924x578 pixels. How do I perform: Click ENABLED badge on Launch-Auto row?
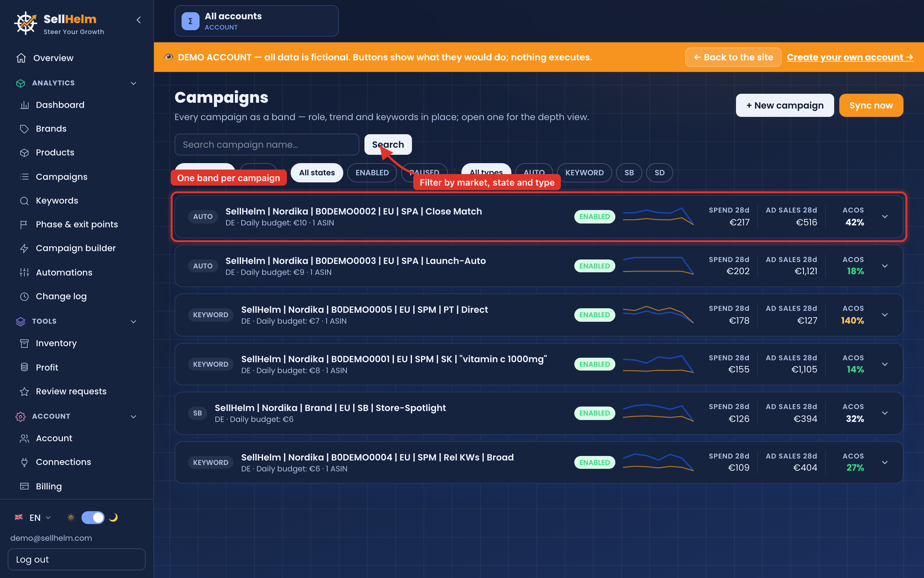pyautogui.click(x=595, y=266)
